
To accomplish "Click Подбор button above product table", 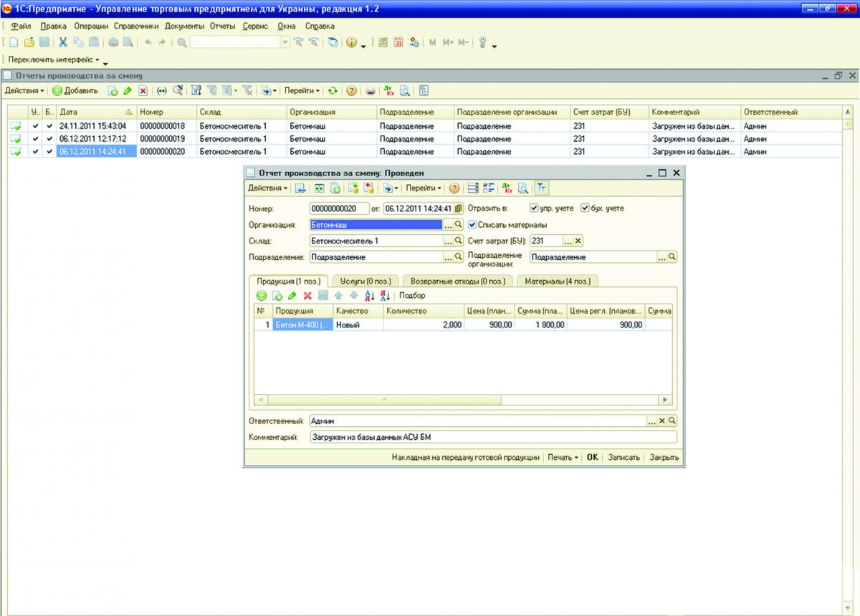I will [412, 296].
